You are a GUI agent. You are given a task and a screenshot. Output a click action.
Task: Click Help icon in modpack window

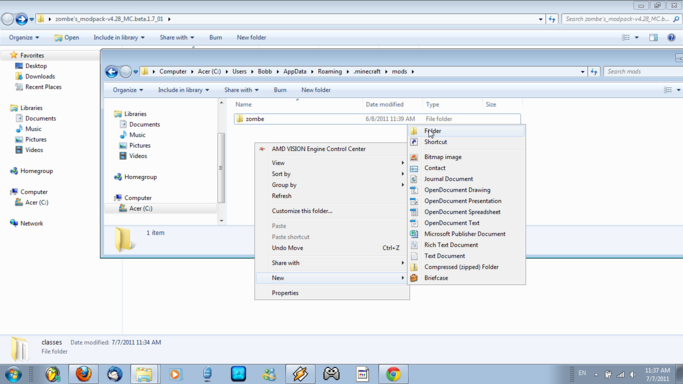[x=671, y=37]
